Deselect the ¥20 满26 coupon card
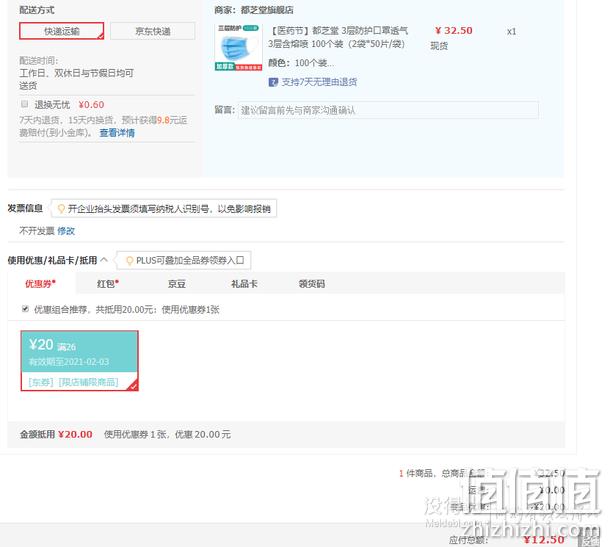The height and width of the screenshot is (547, 610). [79, 361]
